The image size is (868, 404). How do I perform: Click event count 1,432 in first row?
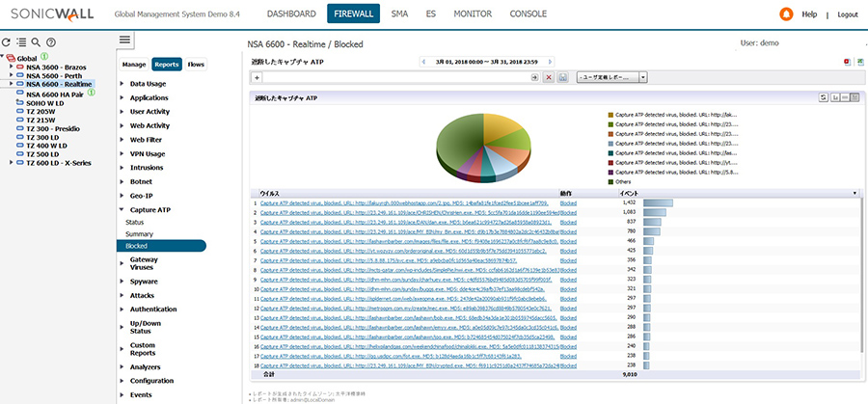tap(631, 203)
